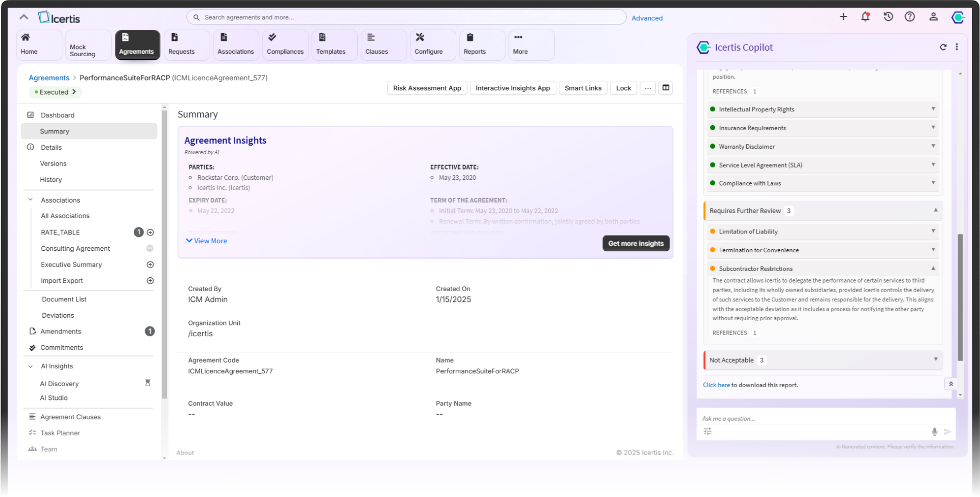This screenshot has height=497, width=980.
Task: Open the Requests navigation tile
Action: click(x=187, y=45)
